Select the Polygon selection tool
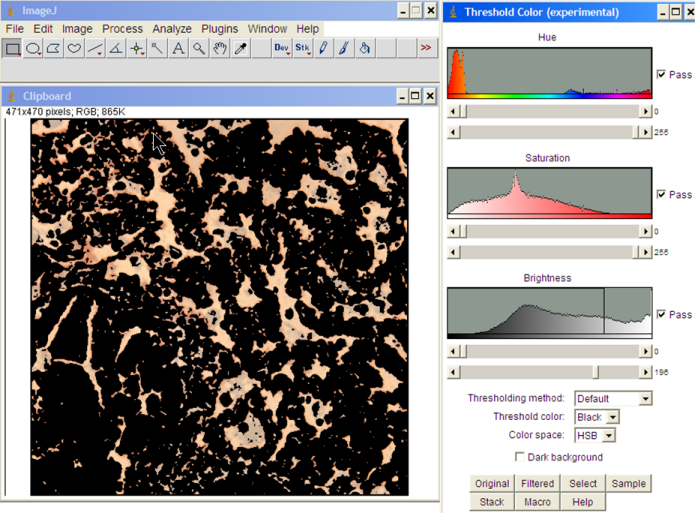This screenshot has width=700, height=513. coord(54,48)
